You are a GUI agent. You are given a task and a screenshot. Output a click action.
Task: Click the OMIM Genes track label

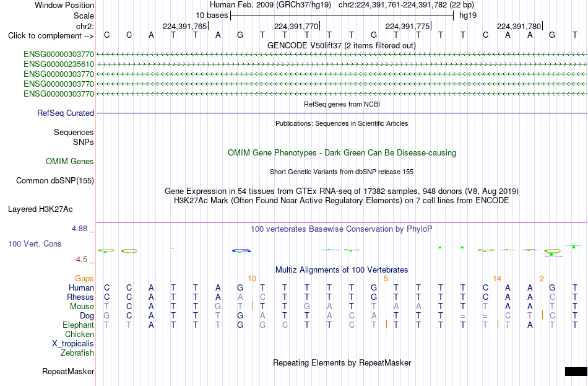[x=70, y=162]
